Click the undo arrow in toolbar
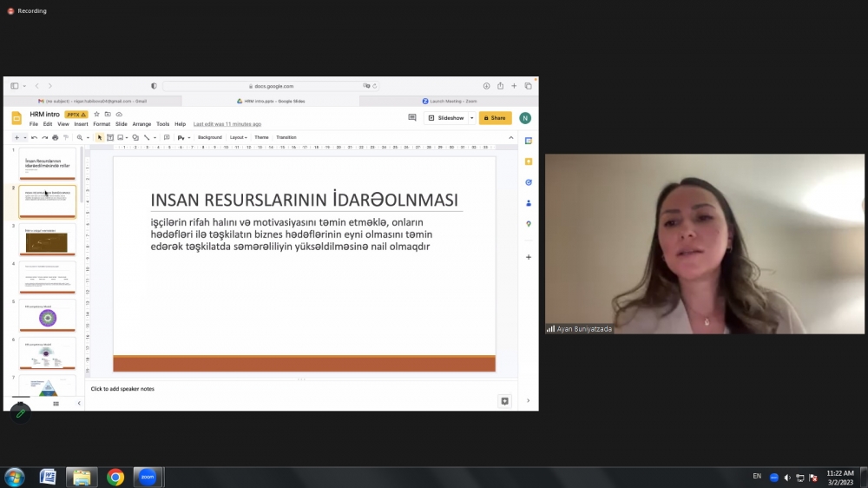868x488 pixels. tap(35, 137)
